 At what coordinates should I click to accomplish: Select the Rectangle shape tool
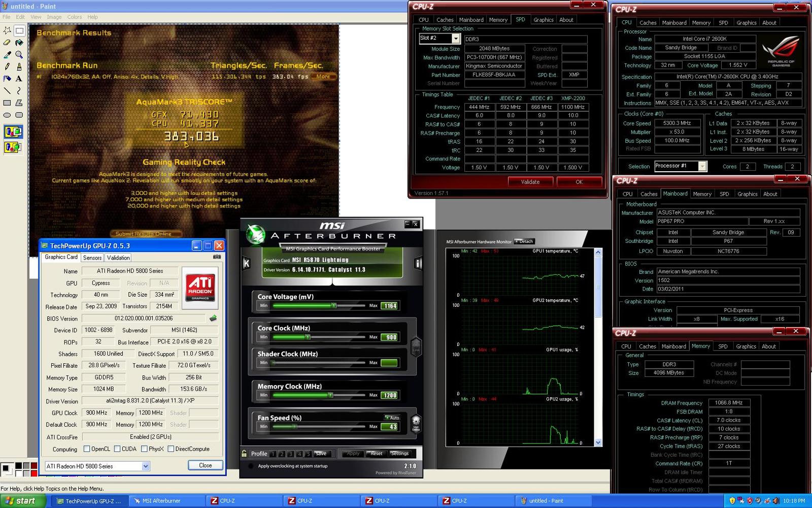pyautogui.click(x=7, y=103)
